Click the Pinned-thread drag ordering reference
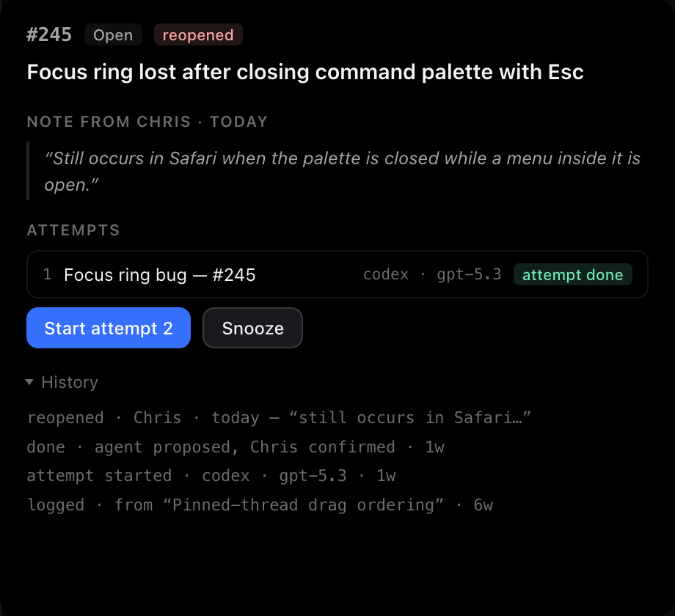The image size is (675, 616). (x=303, y=505)
